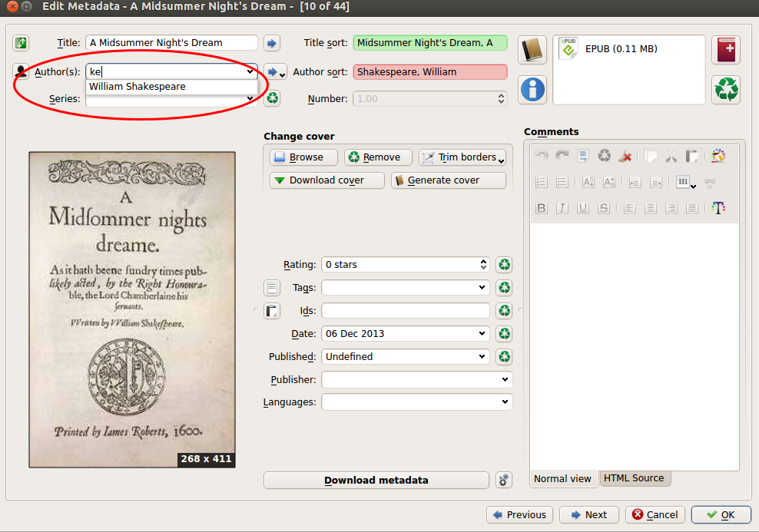Clear the Ids using its recycle icon
Viewport: 759px width, 532px height.
click(x=505, y=310)
